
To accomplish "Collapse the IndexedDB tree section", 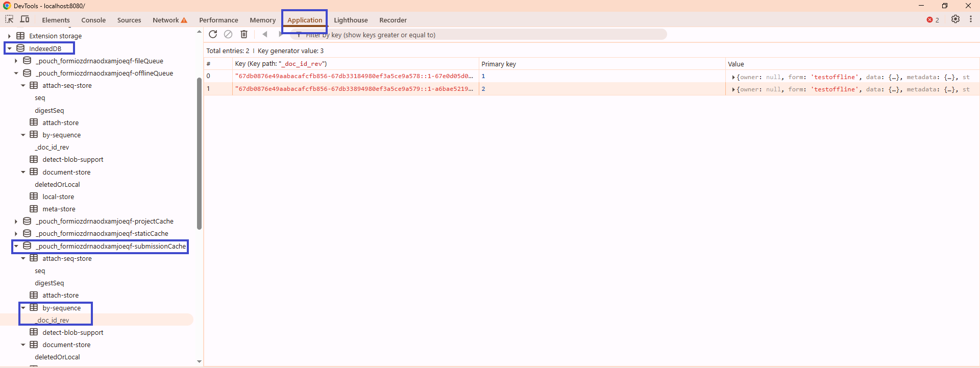I will 9,48.
